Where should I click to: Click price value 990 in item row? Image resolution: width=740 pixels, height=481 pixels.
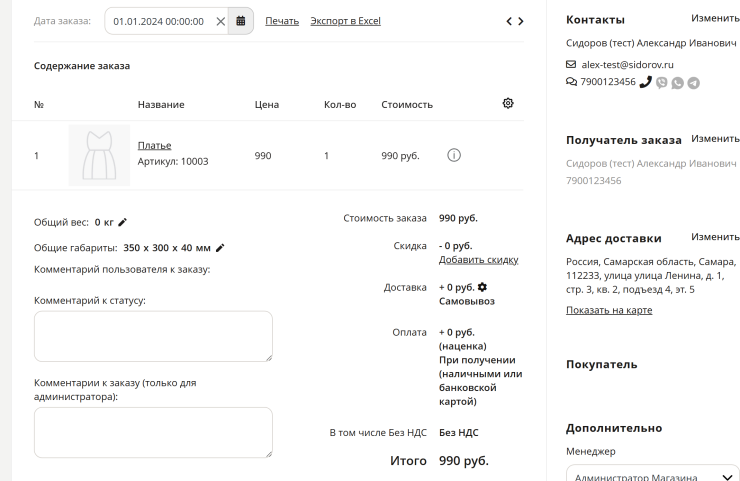click(263, 156)
